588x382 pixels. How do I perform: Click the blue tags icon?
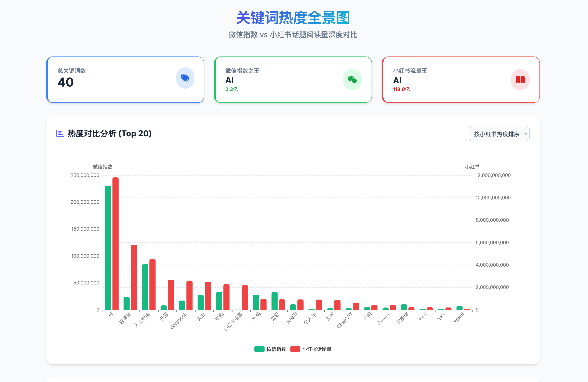pos(185,78)
